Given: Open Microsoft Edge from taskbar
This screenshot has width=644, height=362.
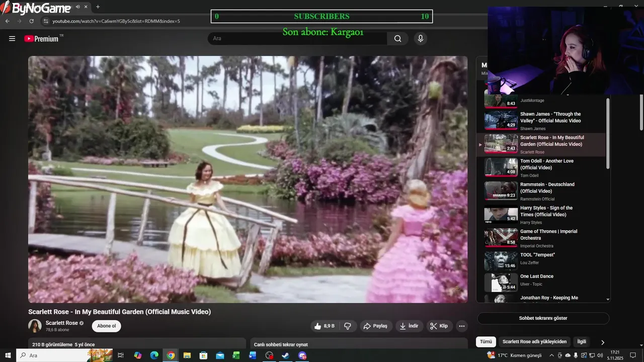Looking at the screenshot, I should pyautogui.click(x=154, y=355).
